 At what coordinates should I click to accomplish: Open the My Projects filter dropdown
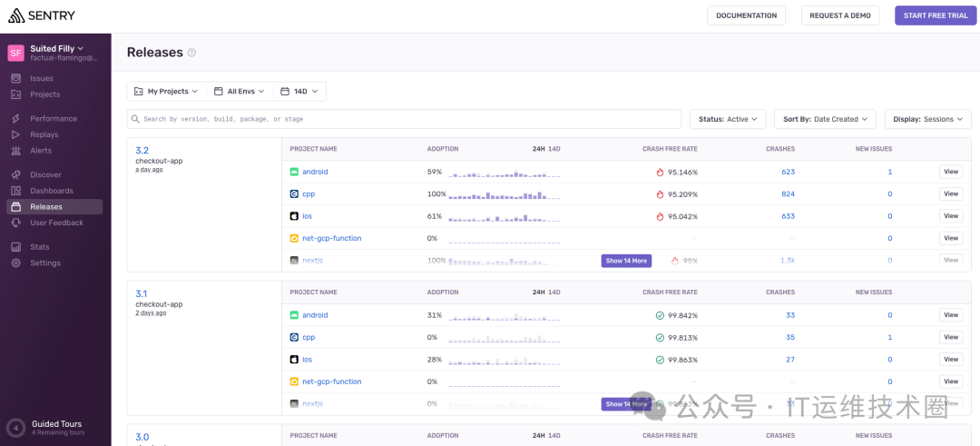point(166,92)
